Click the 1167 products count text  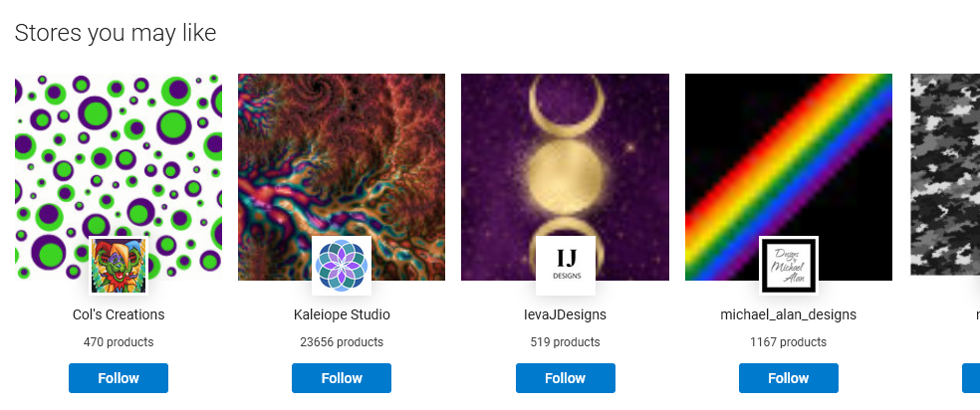[788, 342]
